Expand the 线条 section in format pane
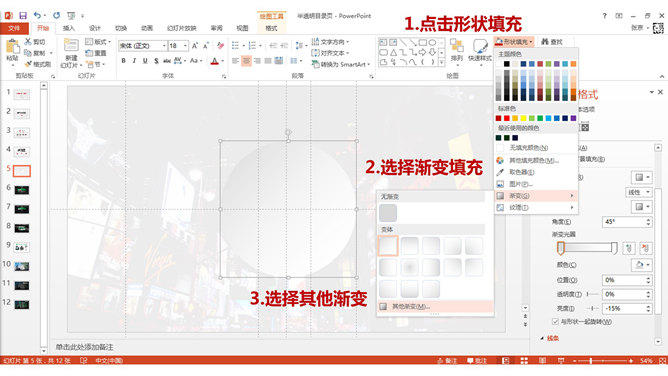This screenshot has width=668, height=376. (550, 338)
